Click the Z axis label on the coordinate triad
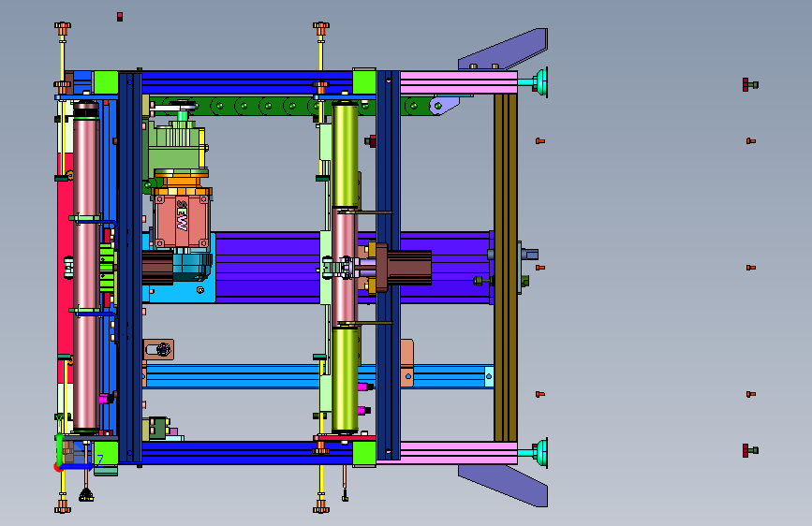Screen dimensions: 812x526 (99, 460)
